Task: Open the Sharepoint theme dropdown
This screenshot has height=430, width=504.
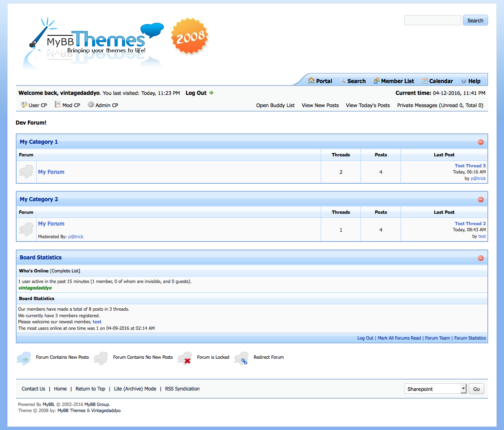Action: click(x=435, y=389)
